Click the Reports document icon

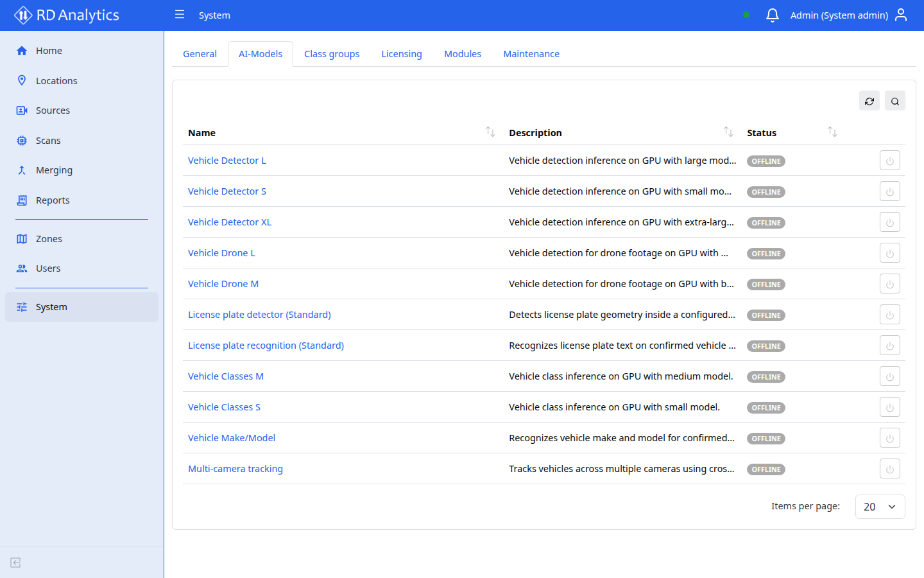22,200
